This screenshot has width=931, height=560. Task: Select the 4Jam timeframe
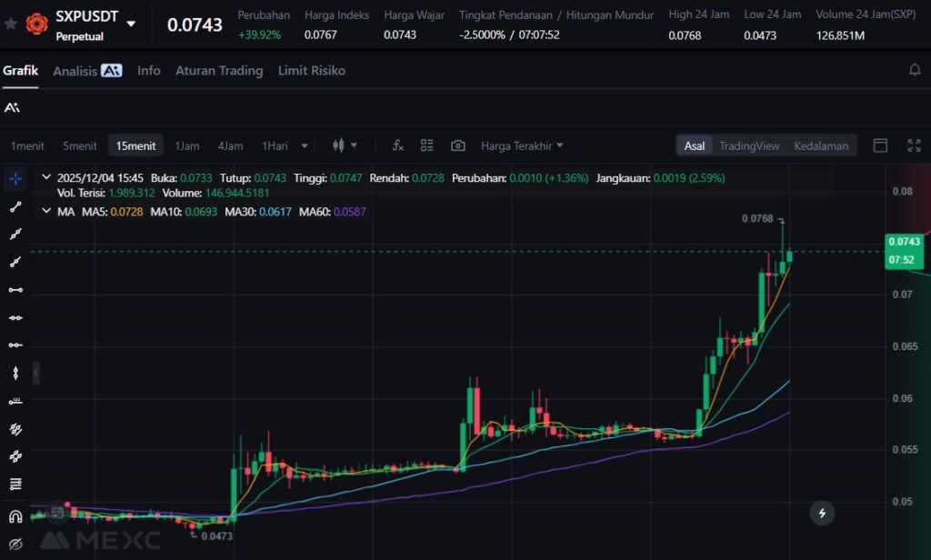tap(230, 145)
